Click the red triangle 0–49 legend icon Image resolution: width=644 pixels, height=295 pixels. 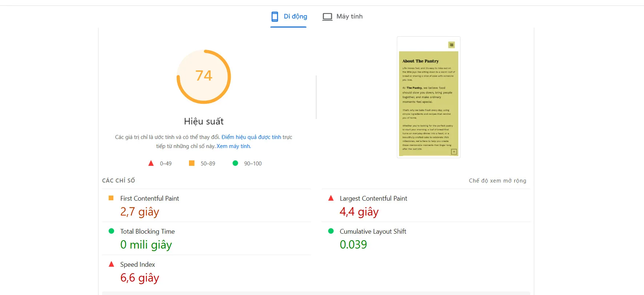pos(151,163)
